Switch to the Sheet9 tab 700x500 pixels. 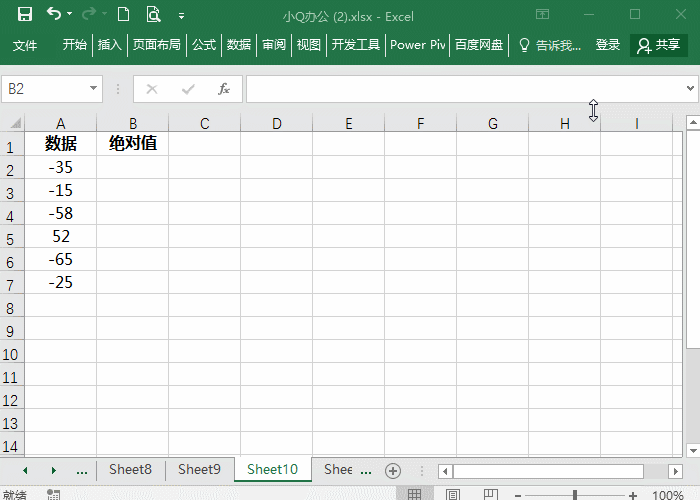[x=199, y=470]
